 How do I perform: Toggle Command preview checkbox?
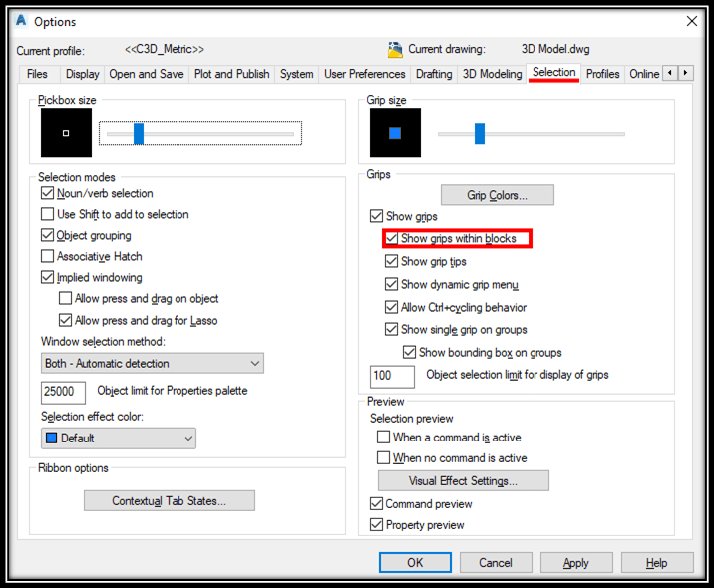click(x=376, y=504)
